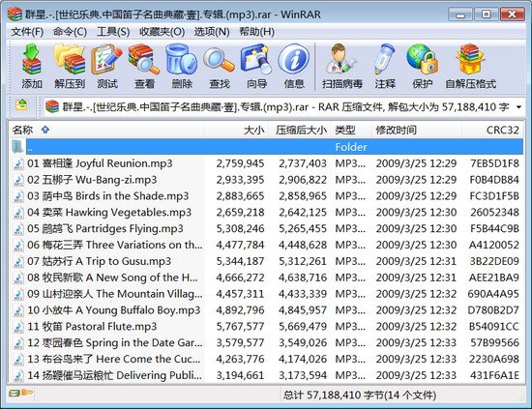Screen dimensions: 532x409
Task: Click the file icon of 07 姑苏行 A Trip to Gusu.mp3
Action: pos(18,261)
